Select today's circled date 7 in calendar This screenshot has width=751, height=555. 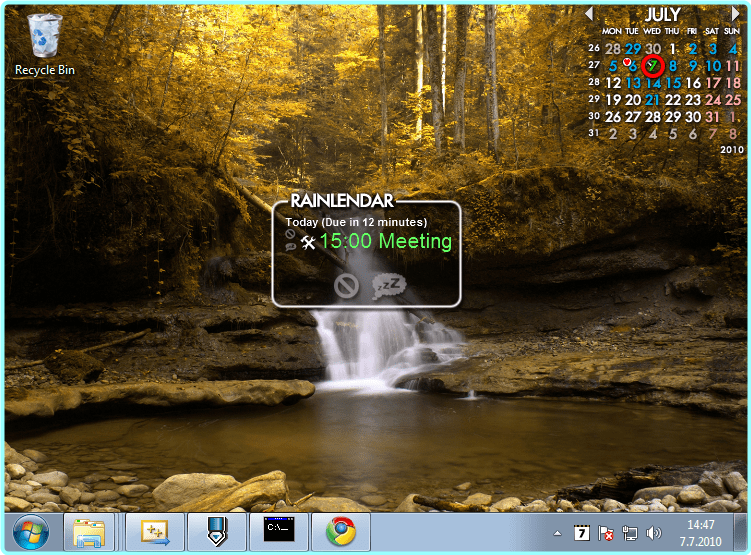point(653,66)
